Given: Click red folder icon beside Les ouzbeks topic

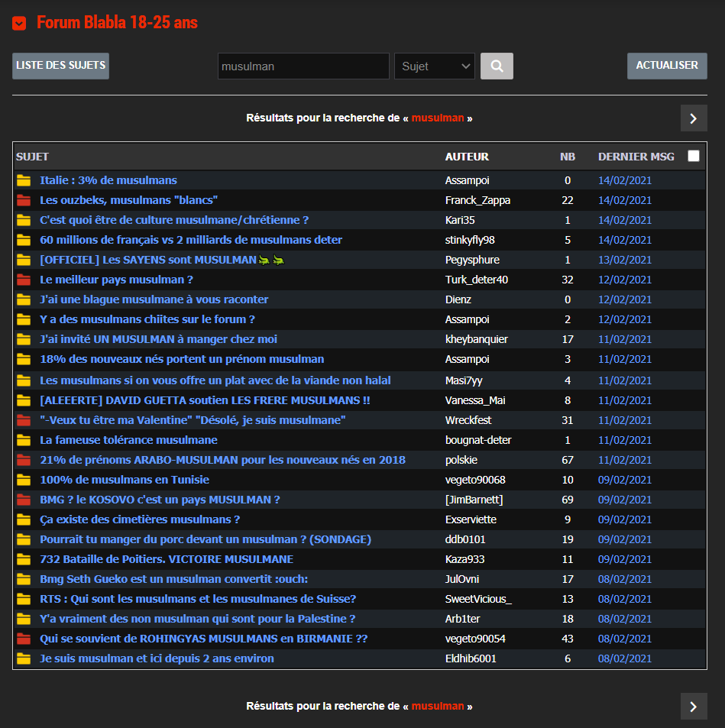Looking at the screenshot, I should coord(24,200).
